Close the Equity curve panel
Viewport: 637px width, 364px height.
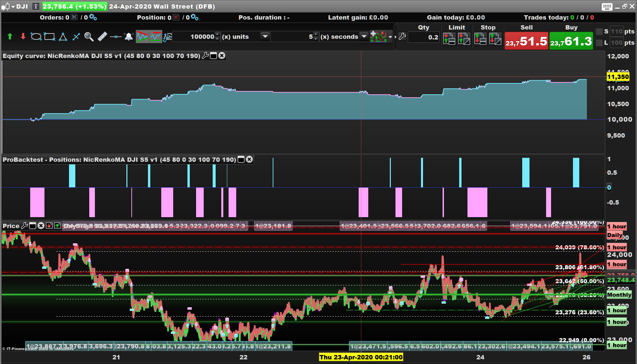[x=222, y=56]
